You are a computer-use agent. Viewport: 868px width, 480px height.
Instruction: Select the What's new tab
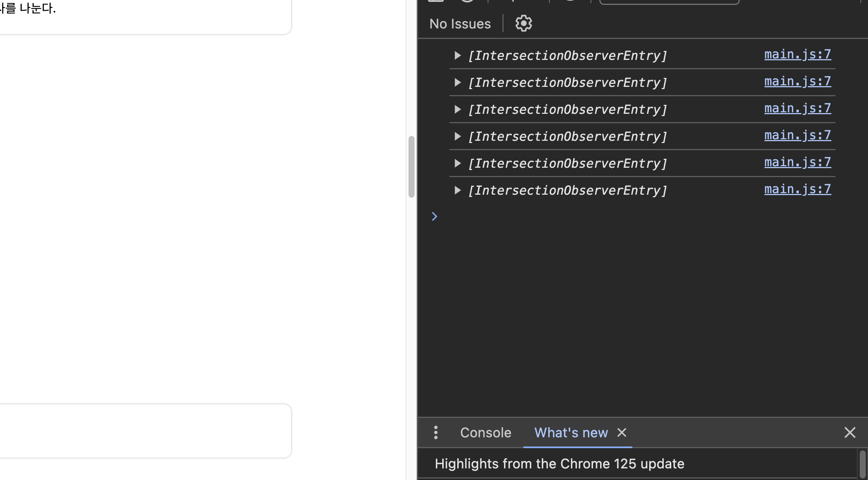[x=571, y=432]
